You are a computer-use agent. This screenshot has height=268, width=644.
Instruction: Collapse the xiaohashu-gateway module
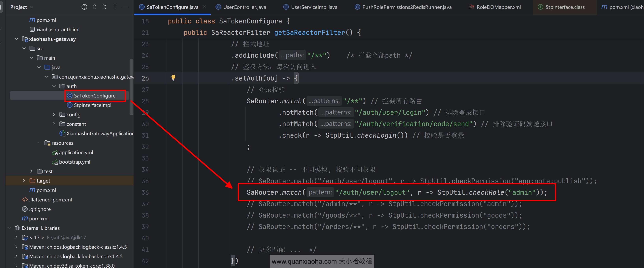click(x=17, y=39)
